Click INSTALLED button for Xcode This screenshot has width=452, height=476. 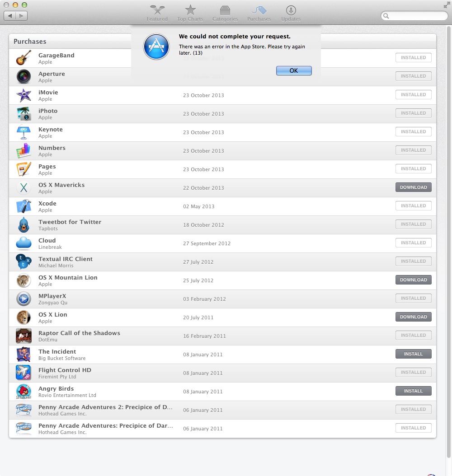414,206
